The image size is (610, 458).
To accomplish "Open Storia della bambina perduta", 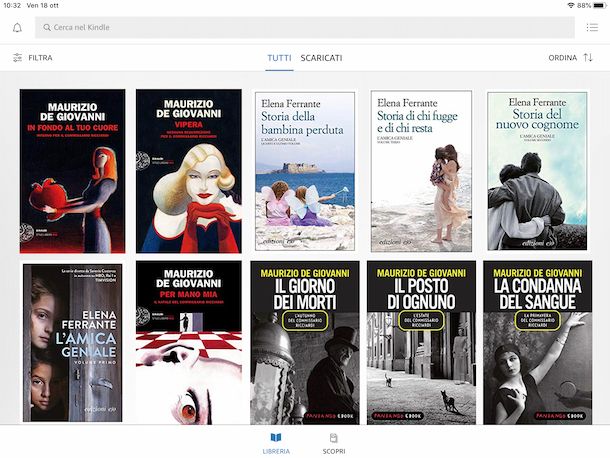I will coord(305,171).
